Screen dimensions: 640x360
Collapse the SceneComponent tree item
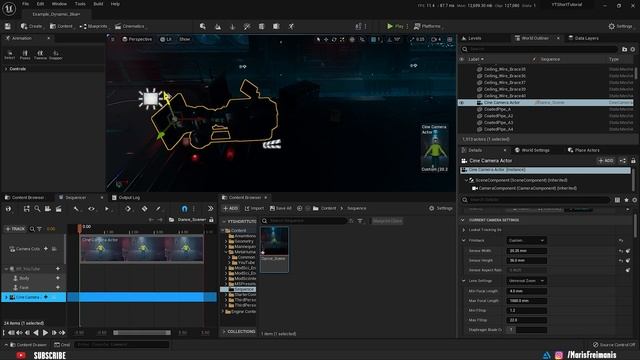click(x=466, y=180)
